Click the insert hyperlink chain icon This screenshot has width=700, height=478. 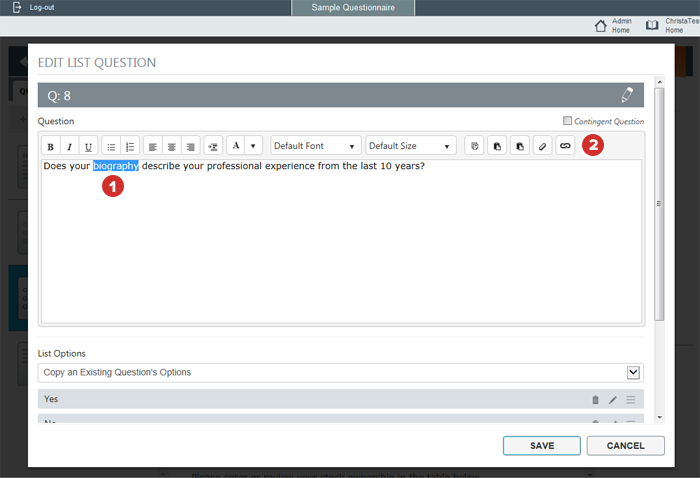pyautogui.click(x=565, y=146)
